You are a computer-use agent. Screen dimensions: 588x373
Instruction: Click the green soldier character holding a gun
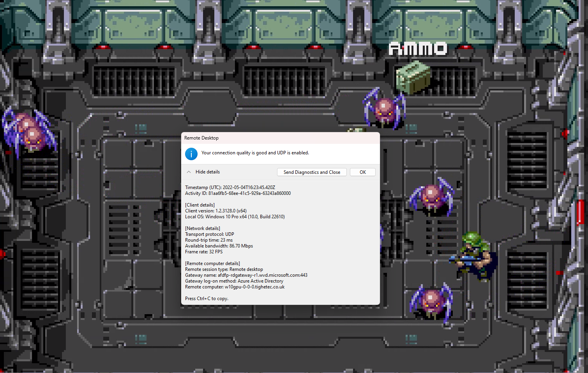(473, 256)
